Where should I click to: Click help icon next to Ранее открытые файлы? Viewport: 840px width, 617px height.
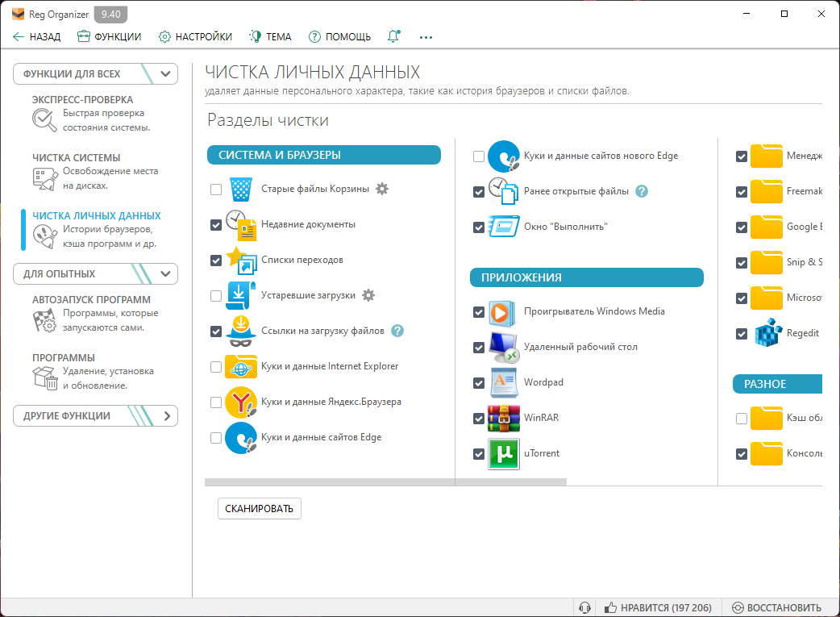click(x=642, y=191)
